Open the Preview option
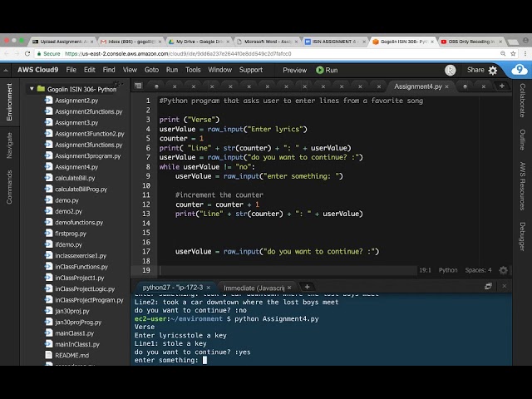Viewport: 532px width, 399px height. [294, 70]
